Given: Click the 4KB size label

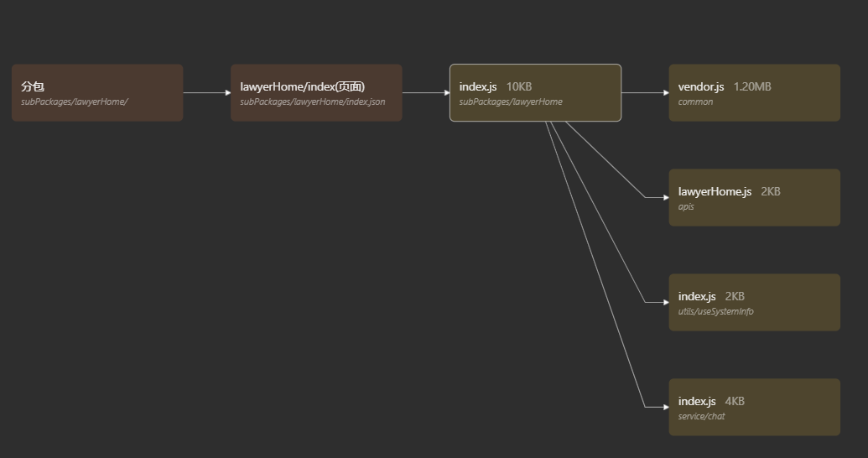Looking at the screenshot, I should pos(734,401).
